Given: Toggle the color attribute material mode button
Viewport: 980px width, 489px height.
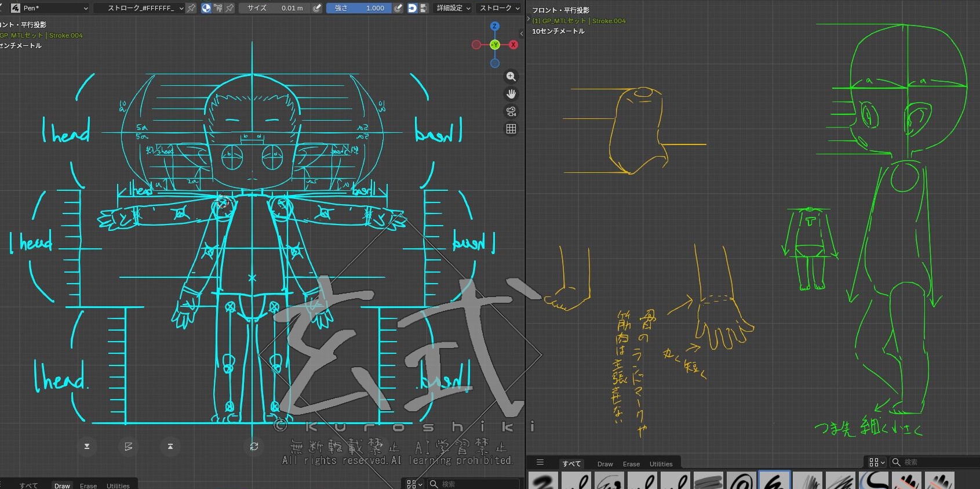Looking at the screenshot, I should click(206, 8).
